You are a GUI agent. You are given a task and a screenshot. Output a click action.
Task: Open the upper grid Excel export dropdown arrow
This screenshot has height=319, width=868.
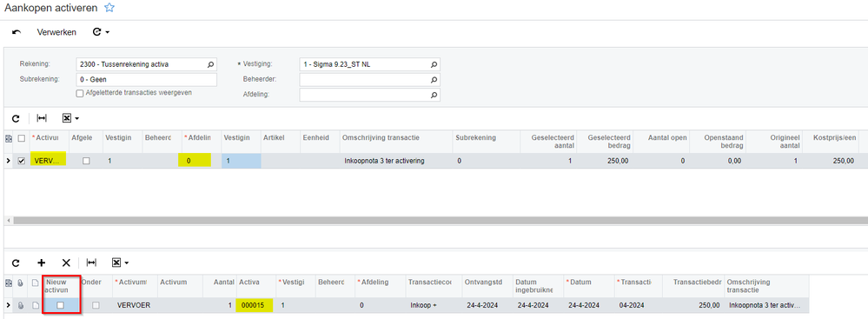pos(77,118)
